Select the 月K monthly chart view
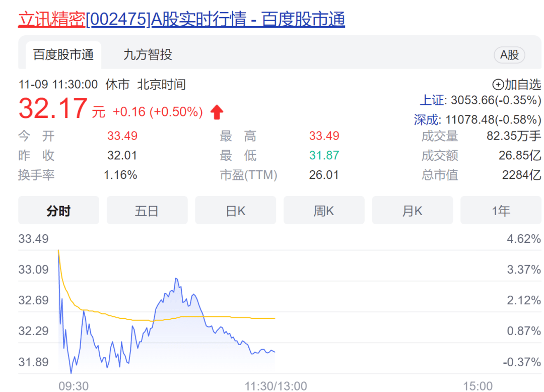Image resolution: width=544 pixels, height=392 pixels. click(413, 210)
